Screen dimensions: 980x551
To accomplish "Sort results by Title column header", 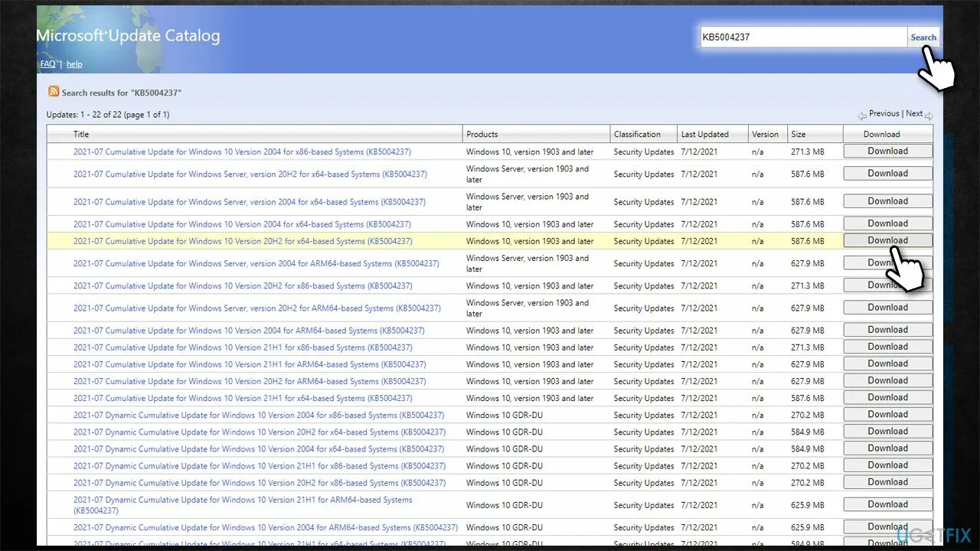I will click(x=81, y=134).
